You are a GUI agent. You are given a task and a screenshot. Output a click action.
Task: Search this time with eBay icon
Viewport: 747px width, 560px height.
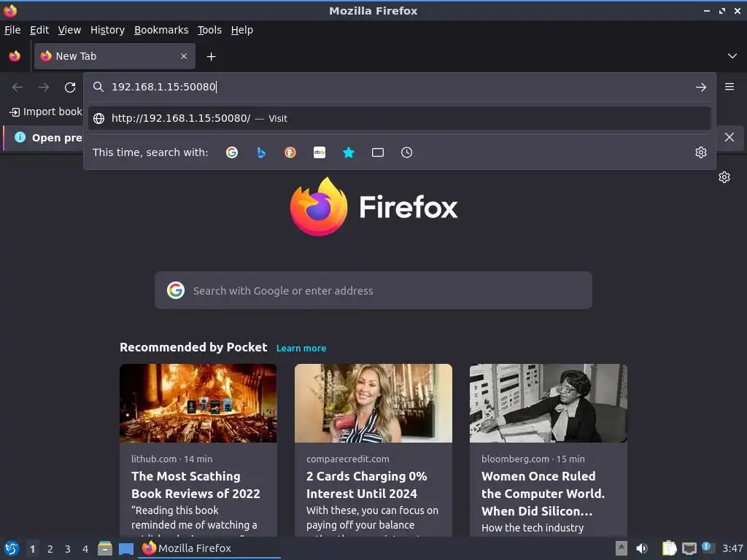(320, 152)
